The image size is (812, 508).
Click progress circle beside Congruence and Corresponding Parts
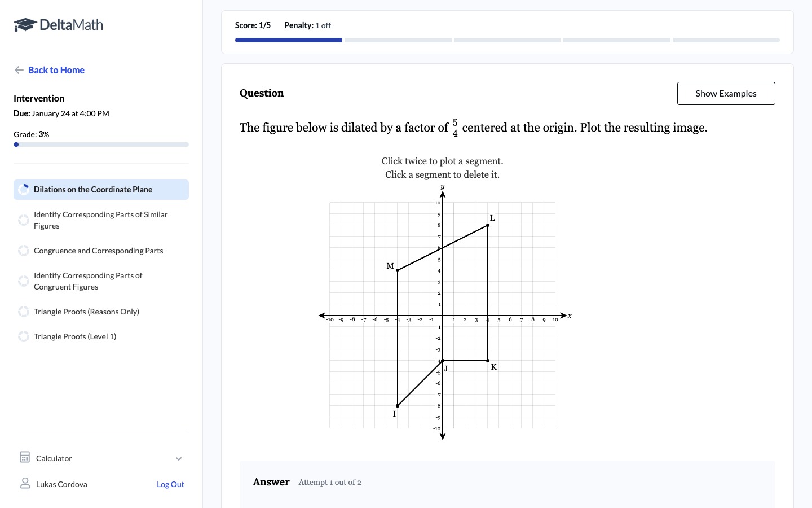pyautogui.click(x=24, y=251)
